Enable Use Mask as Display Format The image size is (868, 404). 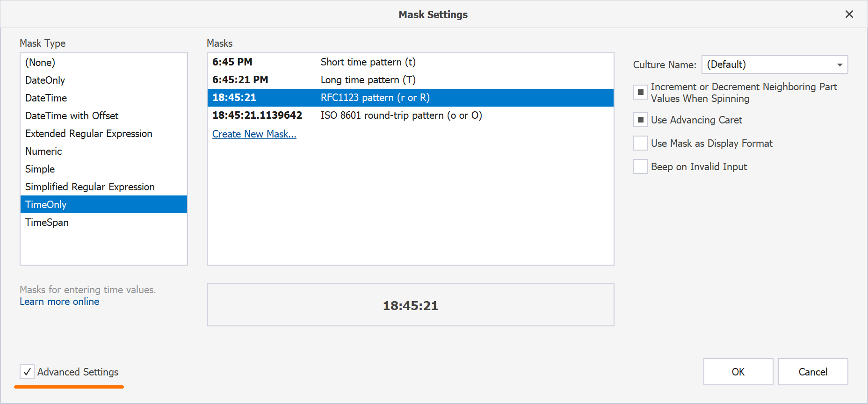pos(641,143)
